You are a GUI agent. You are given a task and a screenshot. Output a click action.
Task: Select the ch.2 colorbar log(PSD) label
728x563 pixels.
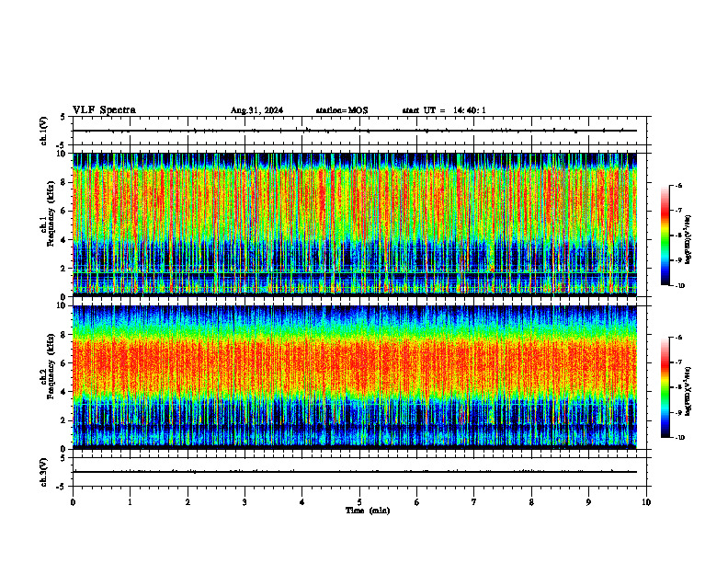pyautogui.click(x=688, y=391)
